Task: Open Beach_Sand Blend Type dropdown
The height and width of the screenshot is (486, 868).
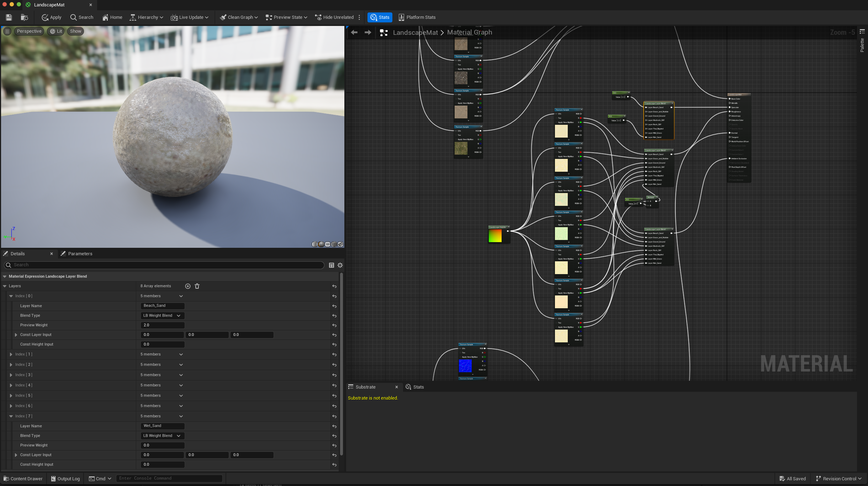Action: [162, 316]
